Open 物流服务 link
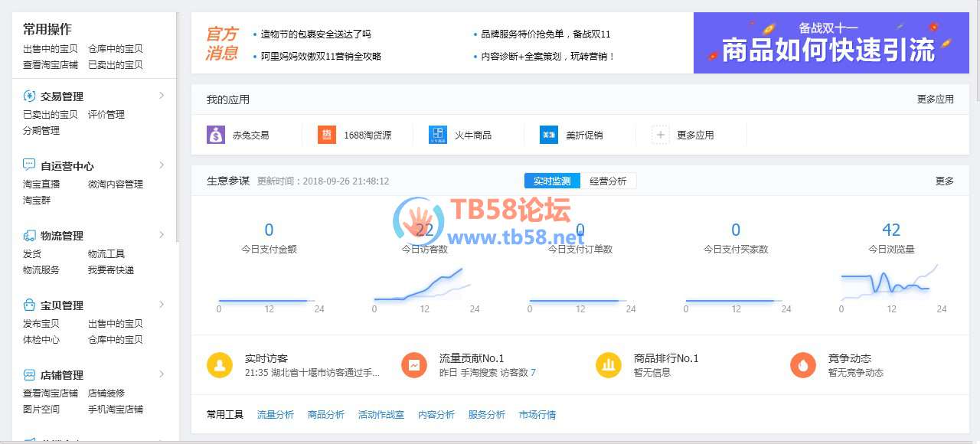This screenshot has width=980, height=444. [41, 269]
